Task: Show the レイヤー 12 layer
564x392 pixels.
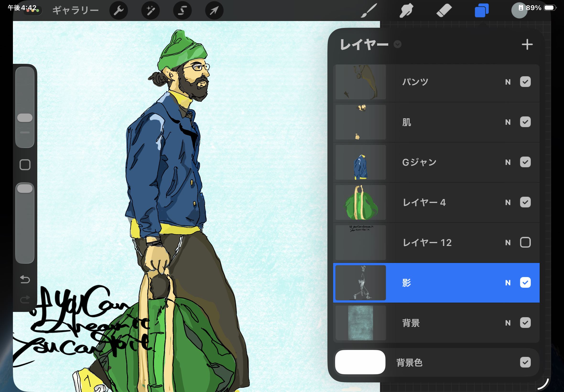Action: pos(525,242)
